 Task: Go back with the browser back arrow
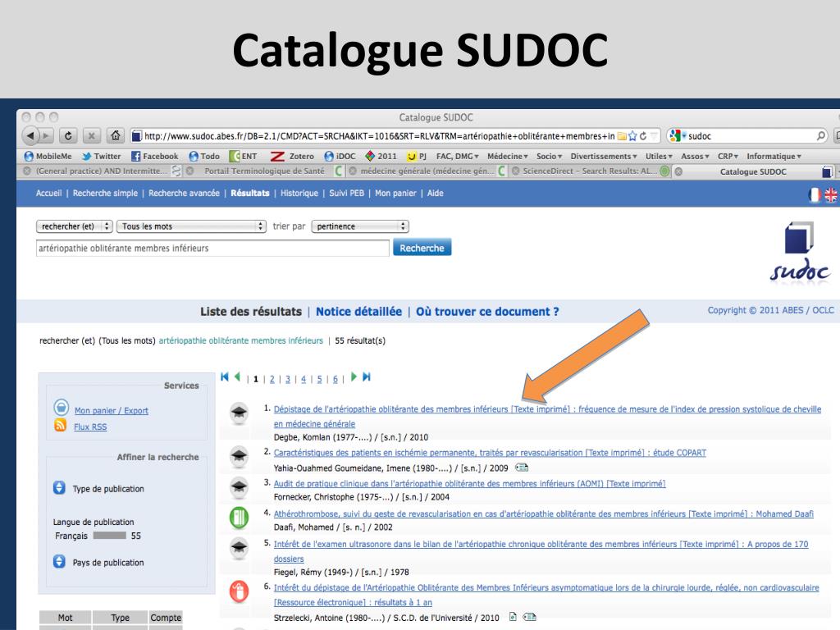tap(30, 135)
